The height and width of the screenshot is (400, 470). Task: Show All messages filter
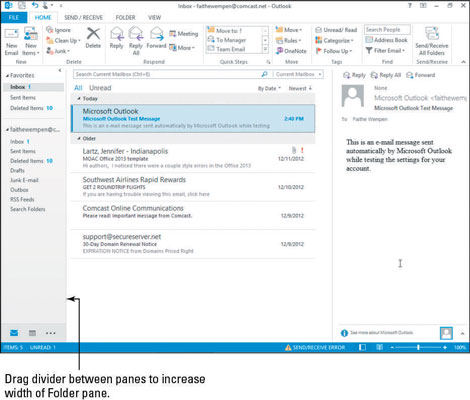click(x=78, y=88)
